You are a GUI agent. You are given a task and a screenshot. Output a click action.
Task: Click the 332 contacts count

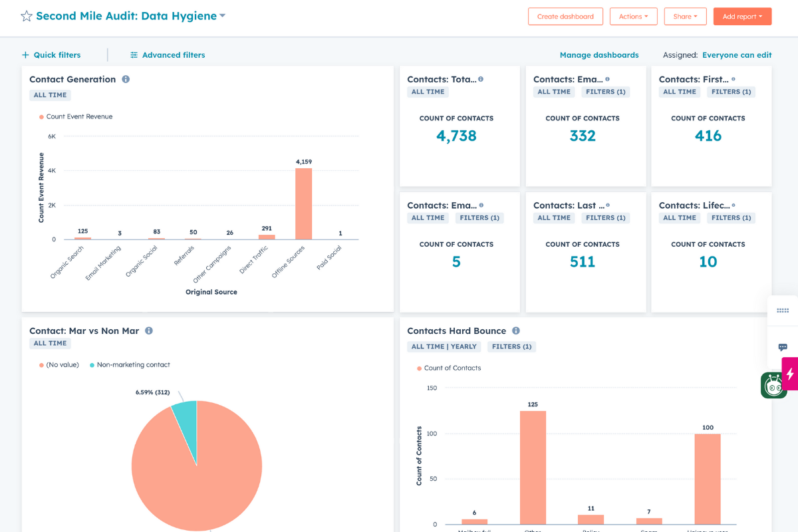[x=583, y=136]
